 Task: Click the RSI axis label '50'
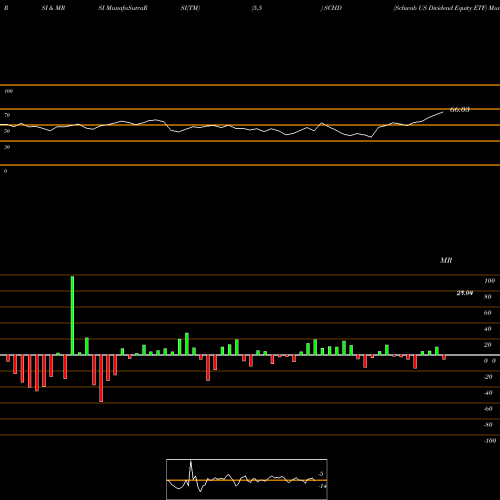click(7, 131)
